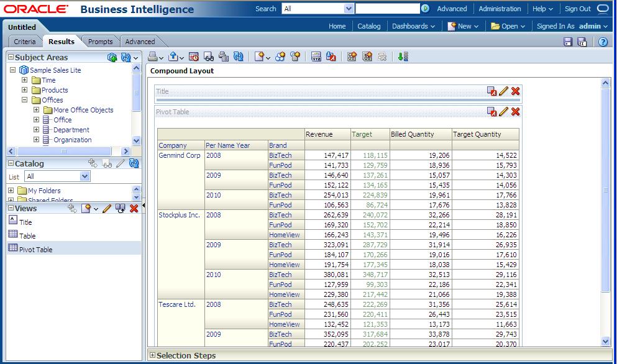The width and height of the screenshot is (617, 364).
Task: Click the Save Analysis disk icon
Action: pyautogui.click(x=568, y=42)
